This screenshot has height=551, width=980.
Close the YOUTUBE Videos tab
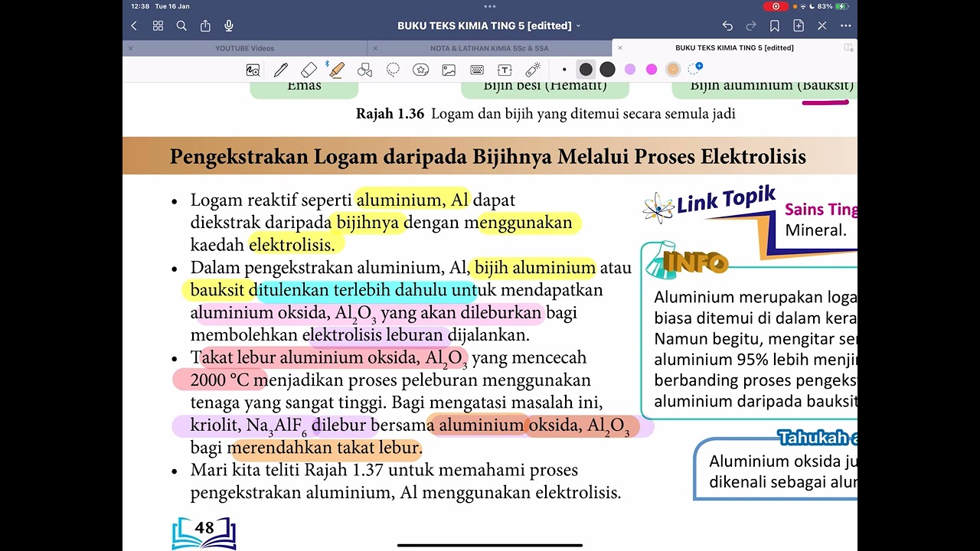tap(130, 48)
